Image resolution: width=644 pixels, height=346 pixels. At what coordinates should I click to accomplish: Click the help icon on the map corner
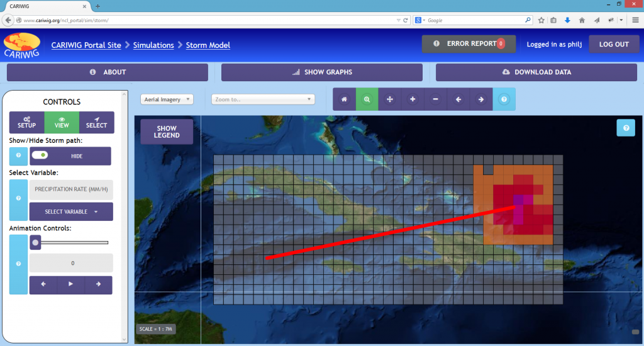point(625,127)
